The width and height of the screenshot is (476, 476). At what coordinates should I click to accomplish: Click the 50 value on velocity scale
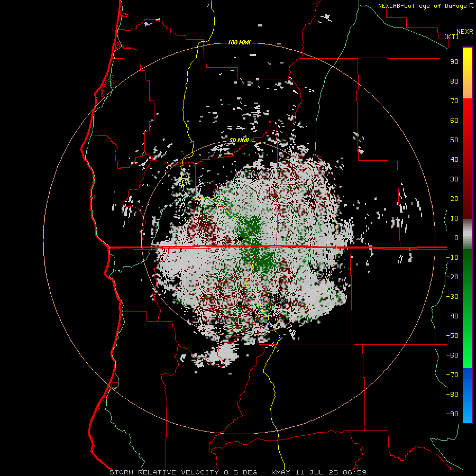tap(454, 140)
